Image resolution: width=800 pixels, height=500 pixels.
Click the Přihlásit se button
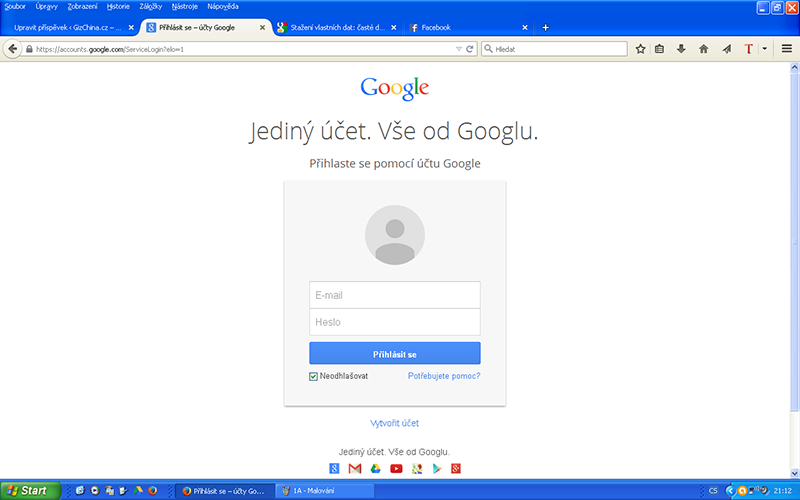pos(394,353)
